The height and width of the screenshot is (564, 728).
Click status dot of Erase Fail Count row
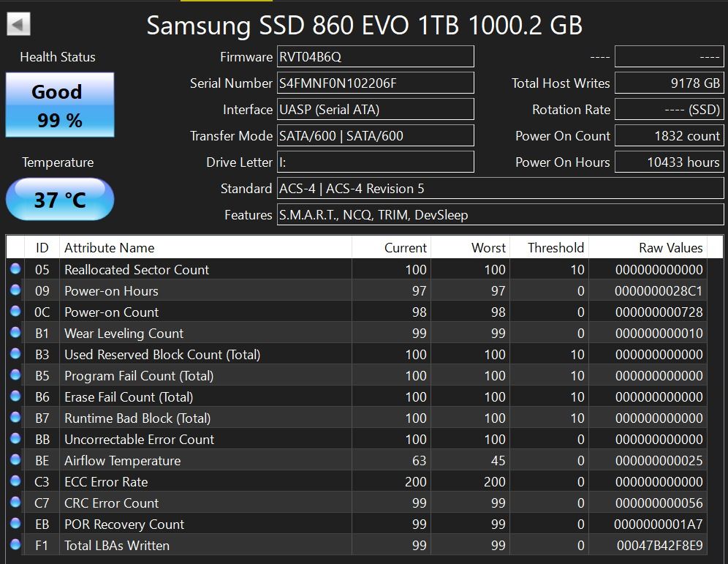(15, 396)
